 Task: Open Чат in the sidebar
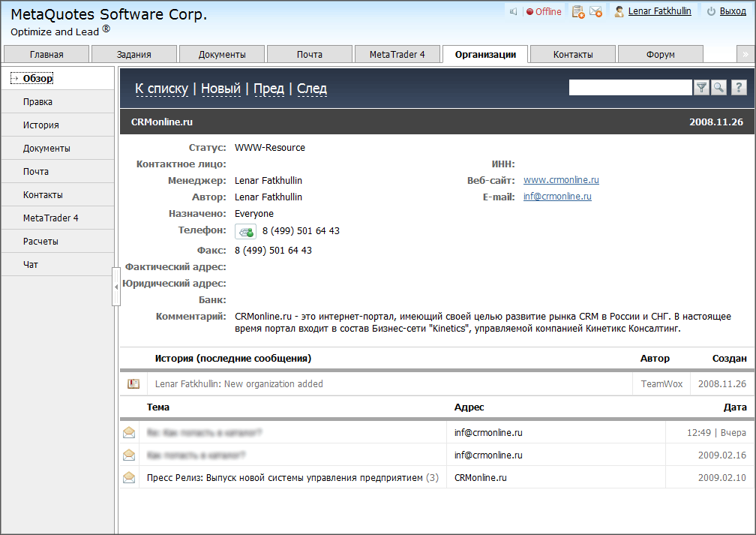click(58, 264)
